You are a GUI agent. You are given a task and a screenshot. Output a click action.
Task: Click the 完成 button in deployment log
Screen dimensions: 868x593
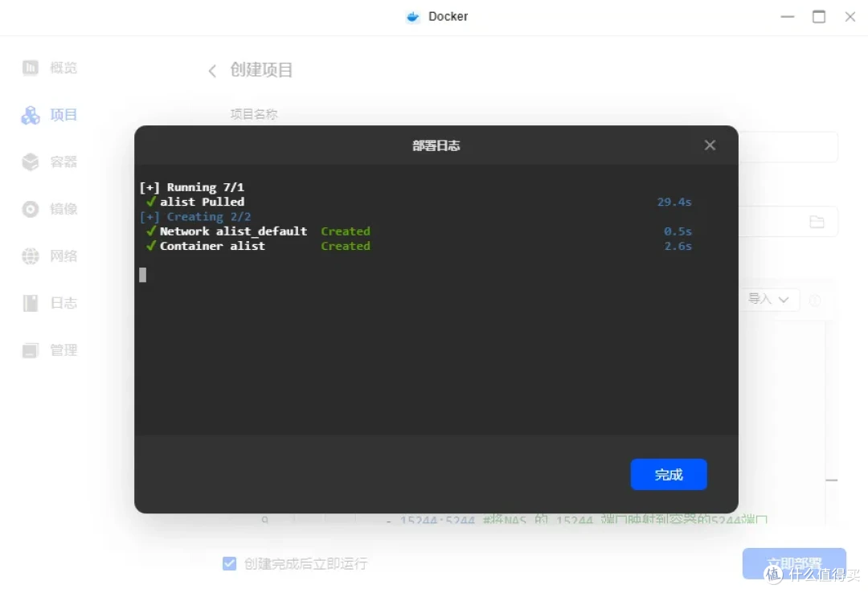coord(668,474)
